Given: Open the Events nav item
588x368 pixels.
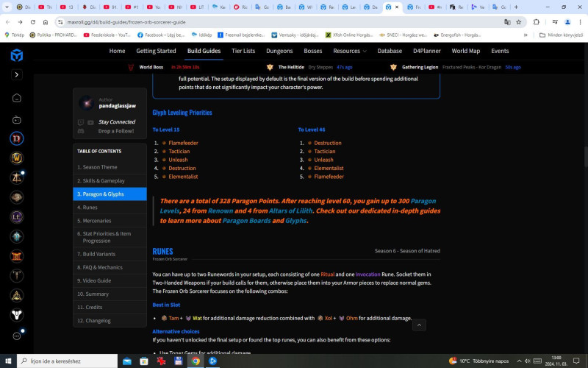Looking at the screenshot, I should pyautogui.click(x=500, y=51).
